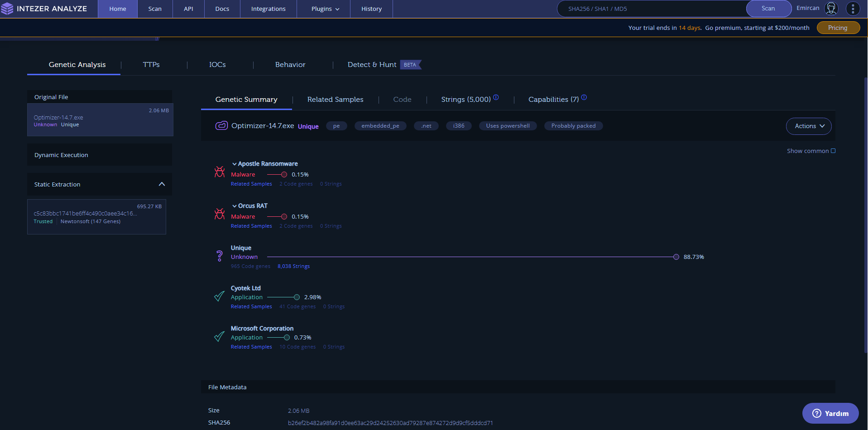Click the file icon beside Optimizer-14.7.exe title
This screenshot has width=868, height=430.
click(x=221, y=126)
